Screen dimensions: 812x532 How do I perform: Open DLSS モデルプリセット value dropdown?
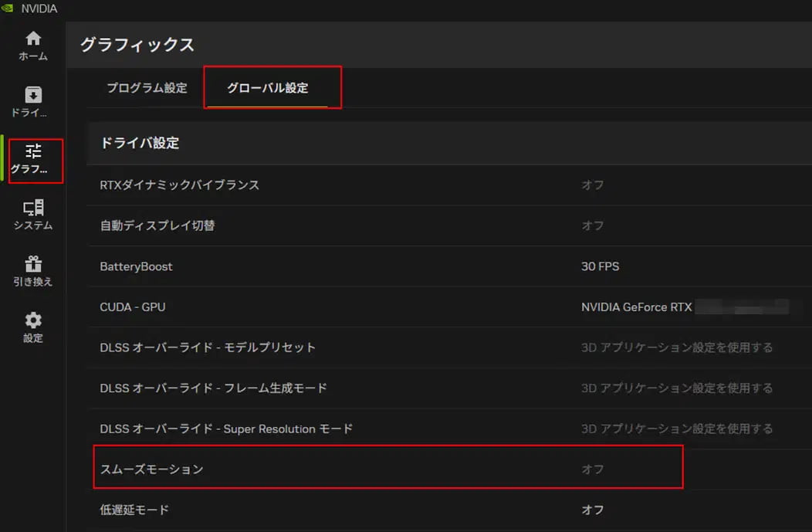tap(677, 347)
